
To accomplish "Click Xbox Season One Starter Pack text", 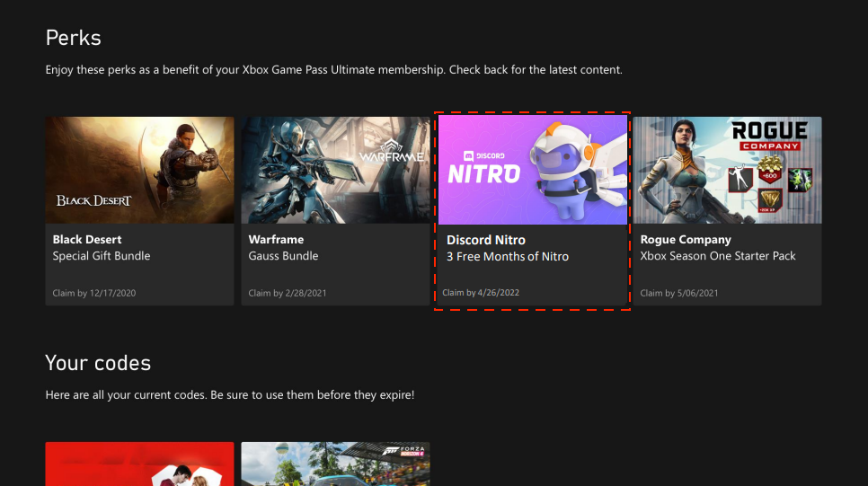I will coord(717,256).
